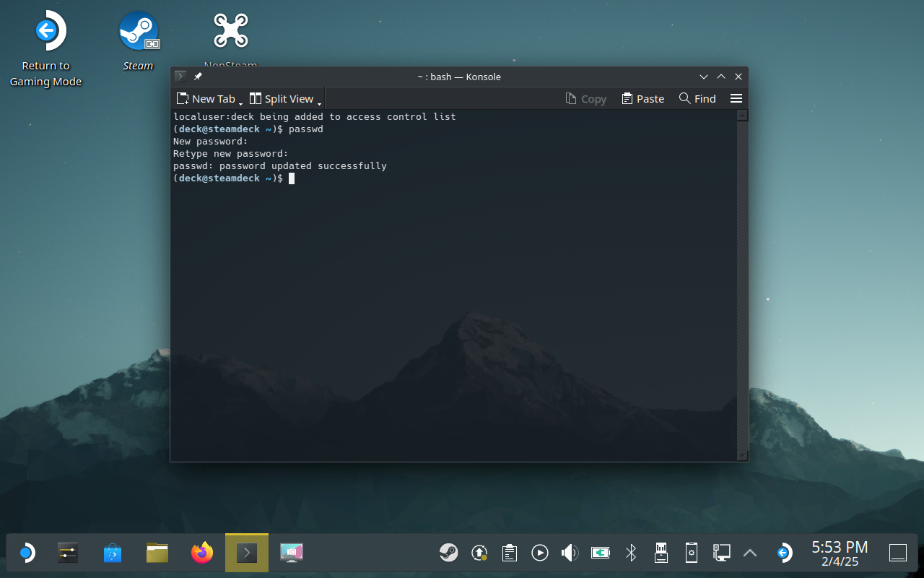Open the volume control in system tray

click(x=570, y=553)
